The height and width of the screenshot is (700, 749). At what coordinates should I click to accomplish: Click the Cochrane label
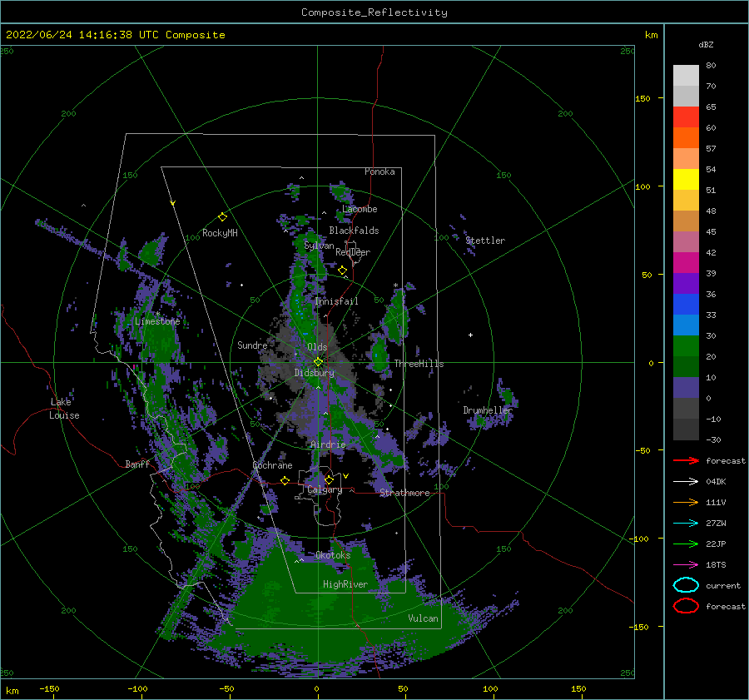[272, 465]
